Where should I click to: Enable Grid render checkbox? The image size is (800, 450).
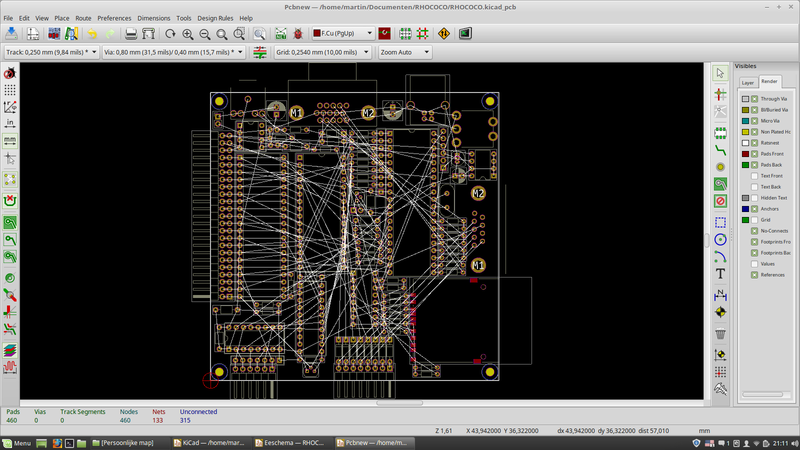[x=754, y=220]
